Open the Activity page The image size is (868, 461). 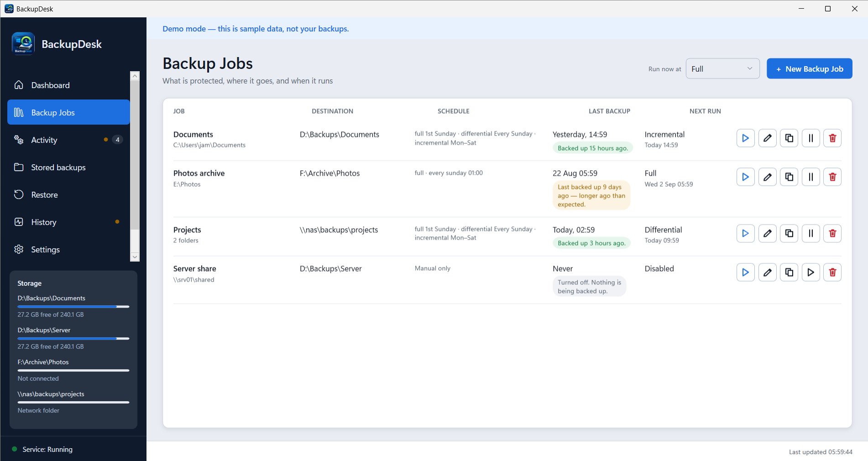(x=68, y=140)
